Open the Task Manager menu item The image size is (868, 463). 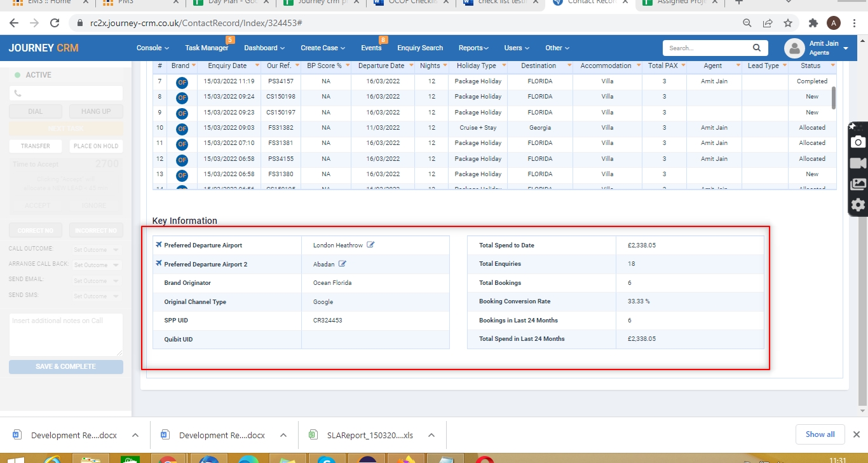tap(207, 48)
